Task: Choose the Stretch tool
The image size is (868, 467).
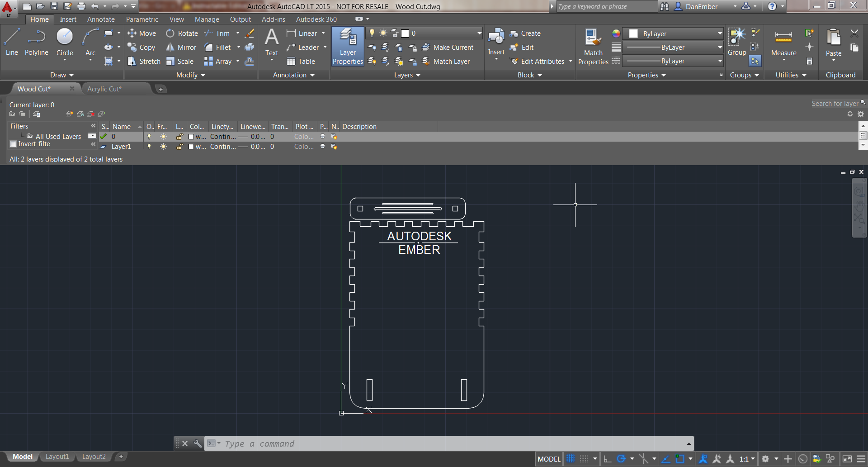Action: coord(144,62)
